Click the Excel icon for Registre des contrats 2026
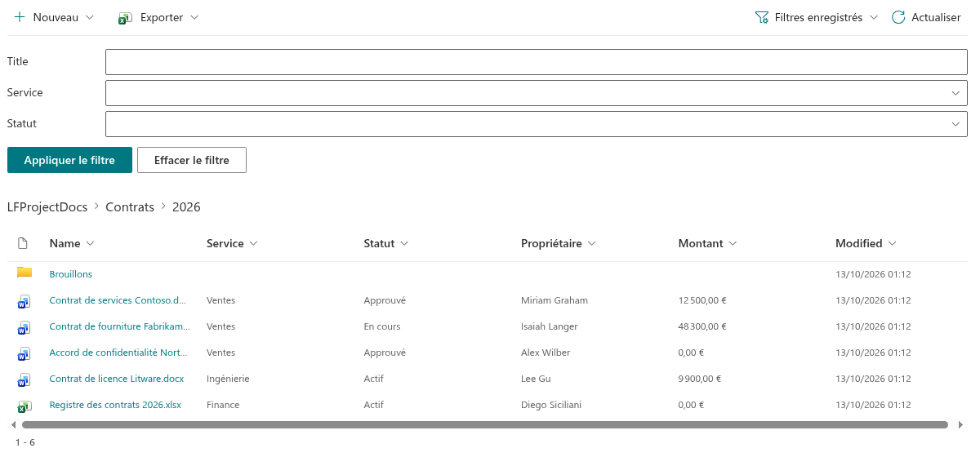 pyautogui.click(x=24, y=406)
